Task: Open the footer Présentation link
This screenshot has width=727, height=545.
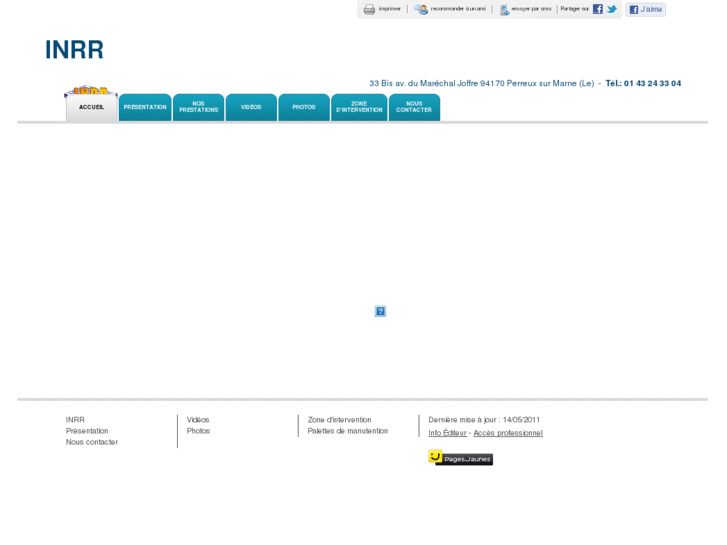Action: 87,431
